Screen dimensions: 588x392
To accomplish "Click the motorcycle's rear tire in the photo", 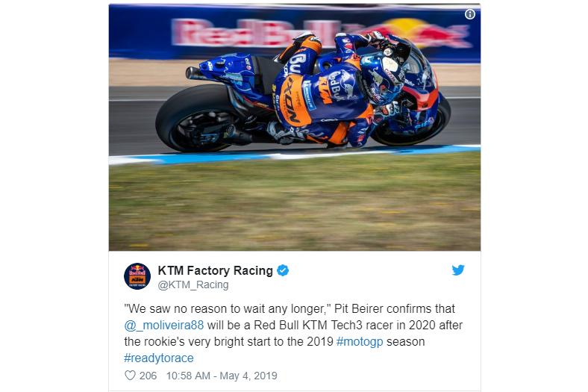I will [196, 118].
